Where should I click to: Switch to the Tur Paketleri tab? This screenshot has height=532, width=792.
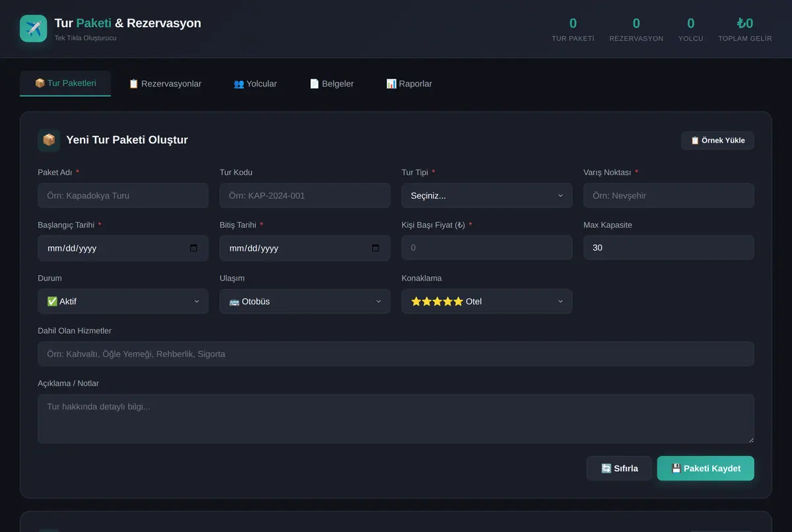(x=65, y=83)
